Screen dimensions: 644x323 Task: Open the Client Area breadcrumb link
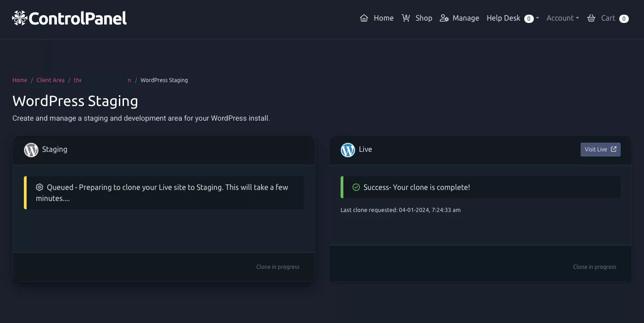click(50, 80)
